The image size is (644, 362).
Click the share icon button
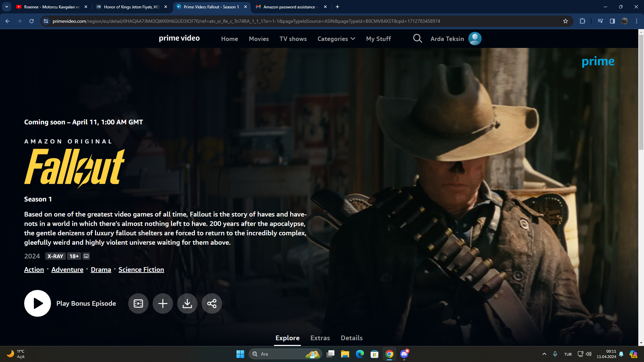tap(212, 304)
